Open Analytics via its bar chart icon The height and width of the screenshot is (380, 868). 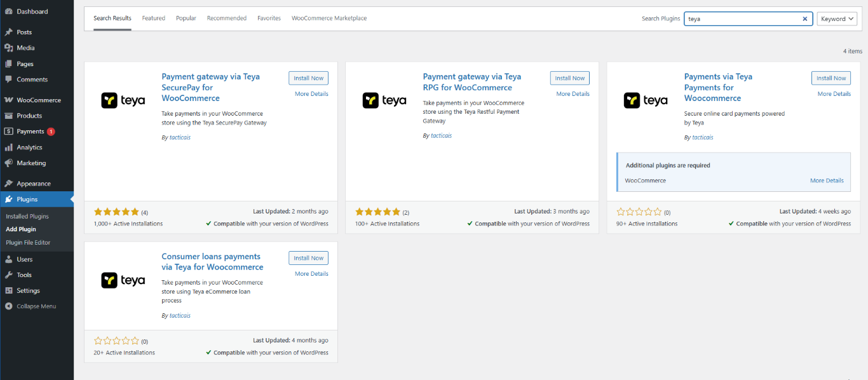tap(8, 147)
